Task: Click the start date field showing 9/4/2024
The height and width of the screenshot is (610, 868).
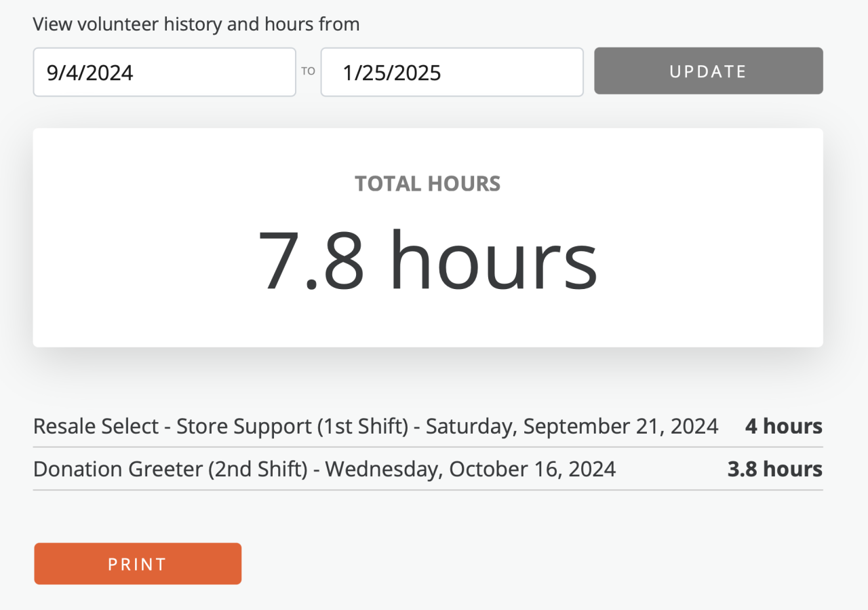Action: [164, 72]
